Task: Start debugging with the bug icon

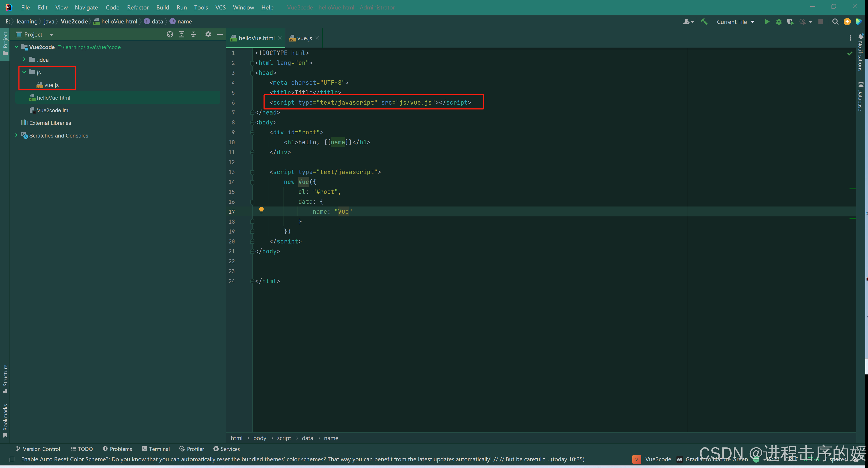Action: 778,22
